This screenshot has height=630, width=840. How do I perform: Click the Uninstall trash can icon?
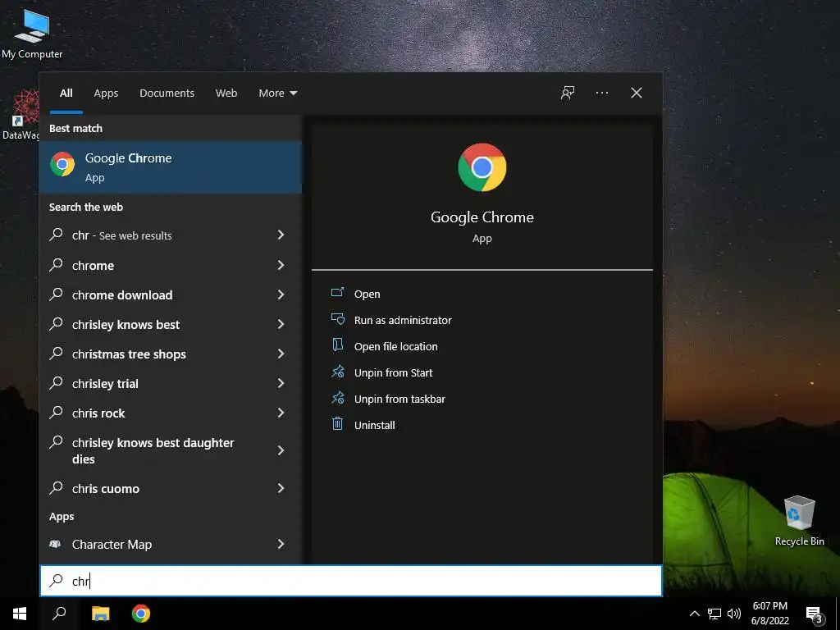pos(337,424)
